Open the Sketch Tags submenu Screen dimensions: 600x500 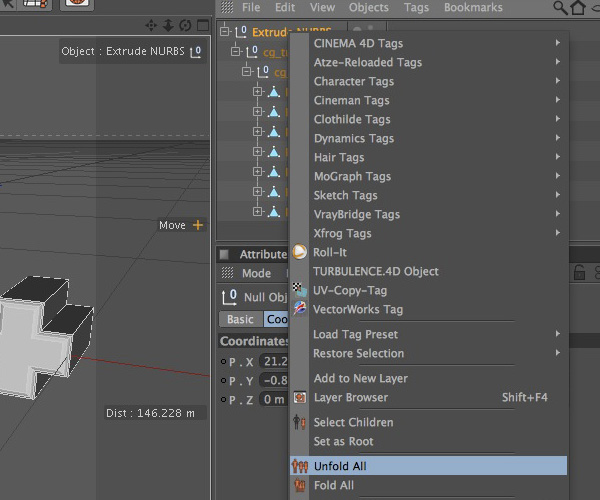[x=429, y=195]
